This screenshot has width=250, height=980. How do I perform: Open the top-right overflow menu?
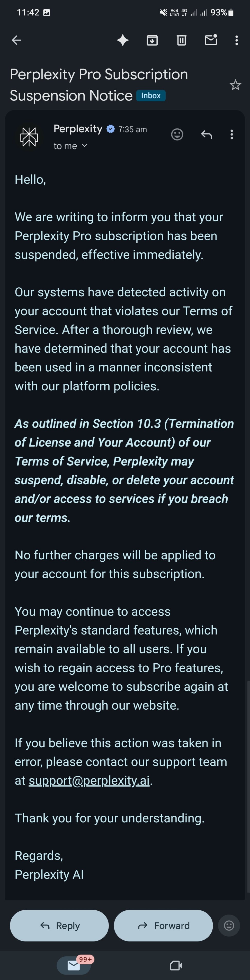[x=237, y=40]
